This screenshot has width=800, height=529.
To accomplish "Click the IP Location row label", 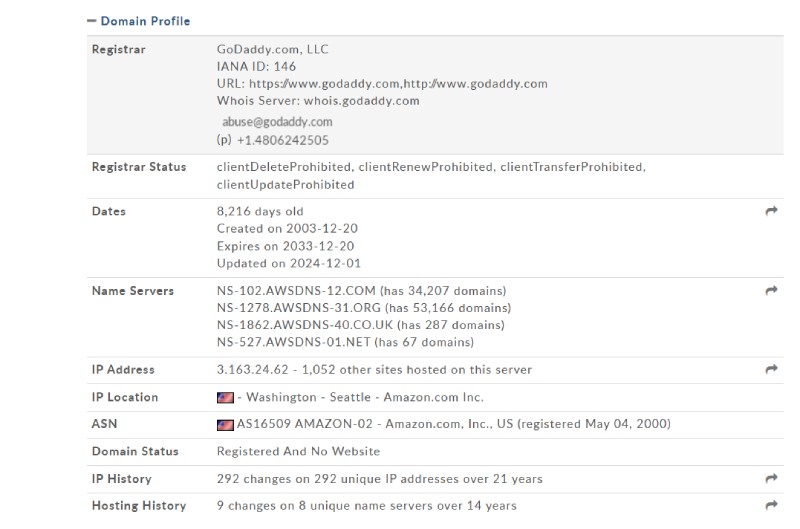I will tap(125, 397).
